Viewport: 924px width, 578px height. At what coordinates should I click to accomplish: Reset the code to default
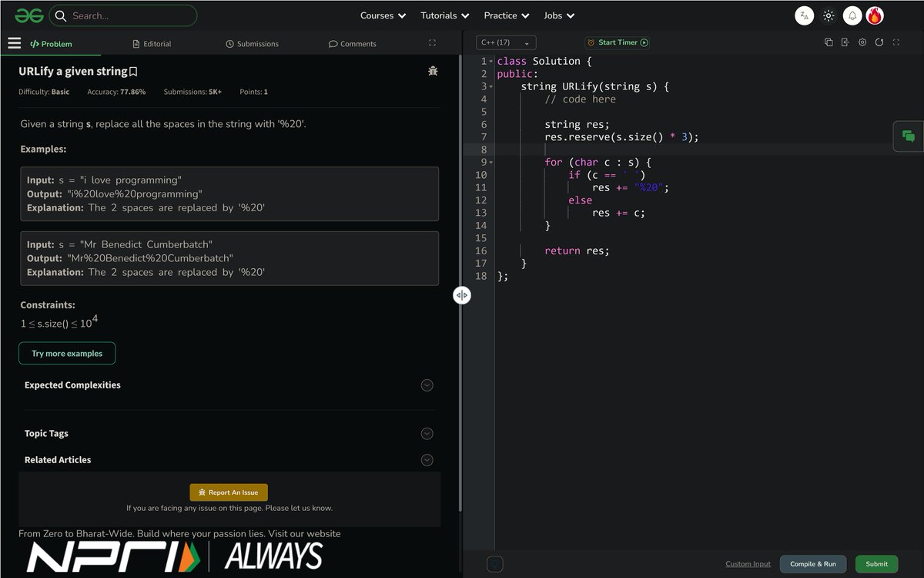(879, 42)
